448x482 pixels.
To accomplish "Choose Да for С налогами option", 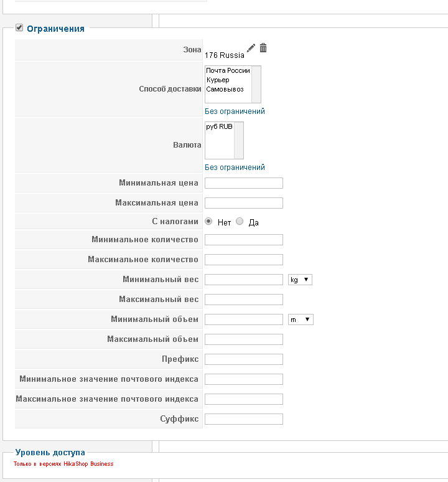I will [240, 222].
